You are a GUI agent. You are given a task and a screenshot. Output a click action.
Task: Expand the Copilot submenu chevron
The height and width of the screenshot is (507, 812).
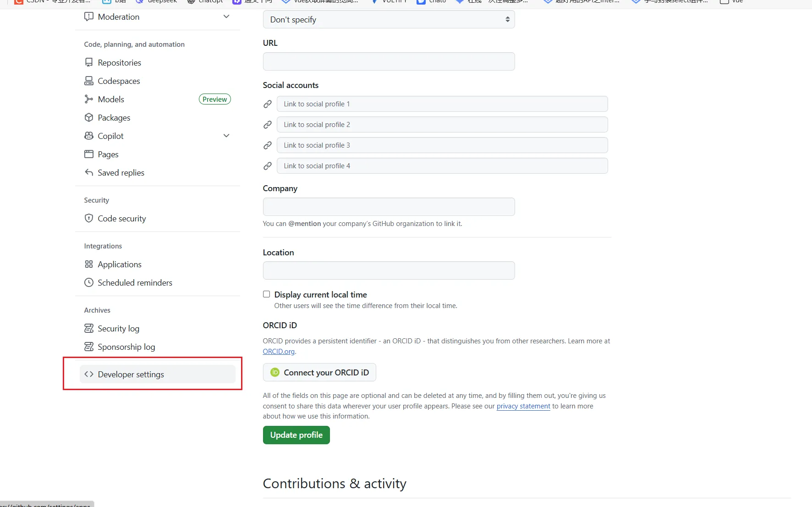[226, 136]
